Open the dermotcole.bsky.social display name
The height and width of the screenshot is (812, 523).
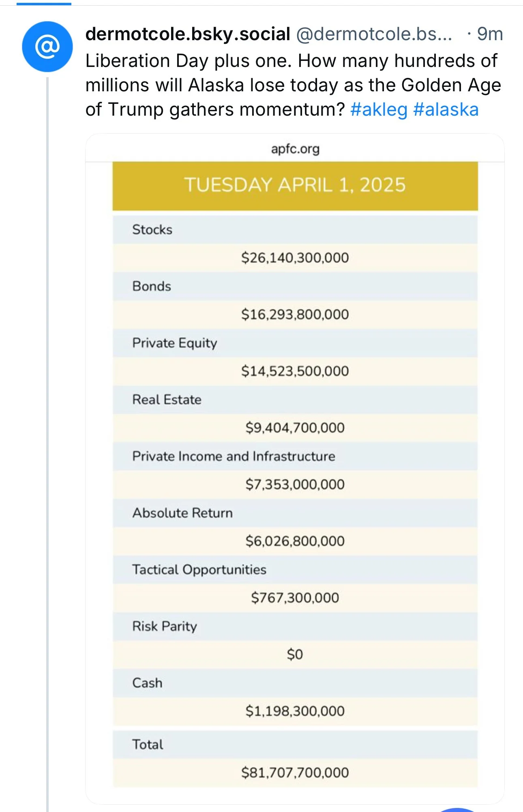(188, 34)
